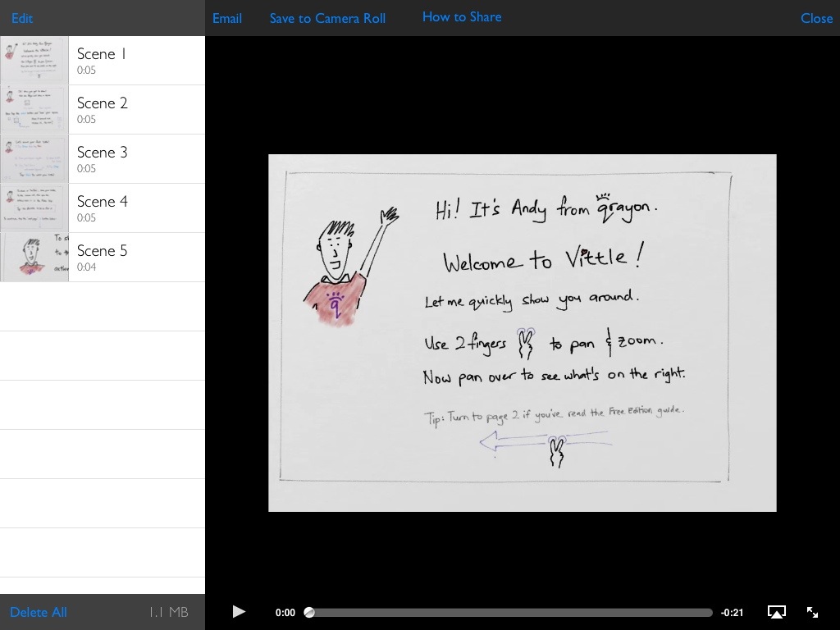Enter fullscreen video mode
Viewport: 840px width, 630px height.
tap(813, 612)
